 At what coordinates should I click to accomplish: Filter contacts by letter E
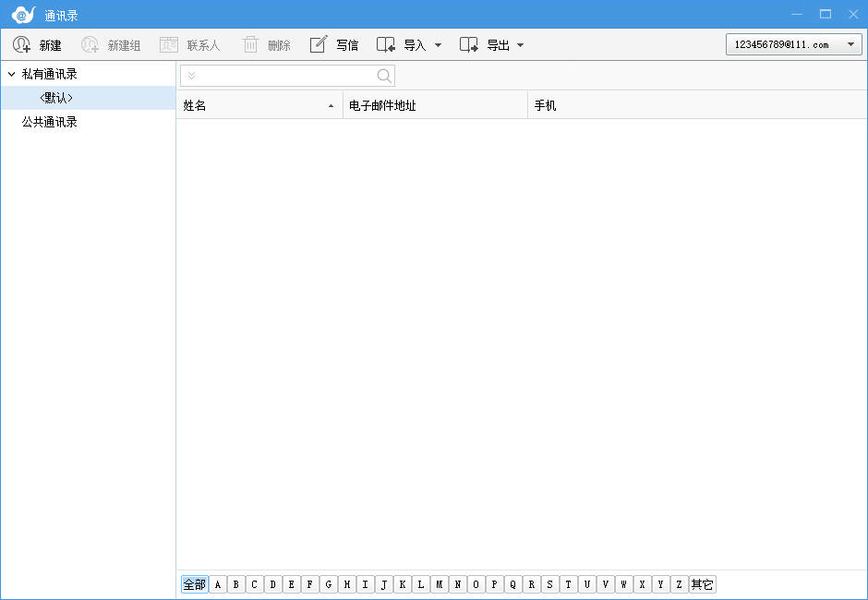(x=291, y=584)
